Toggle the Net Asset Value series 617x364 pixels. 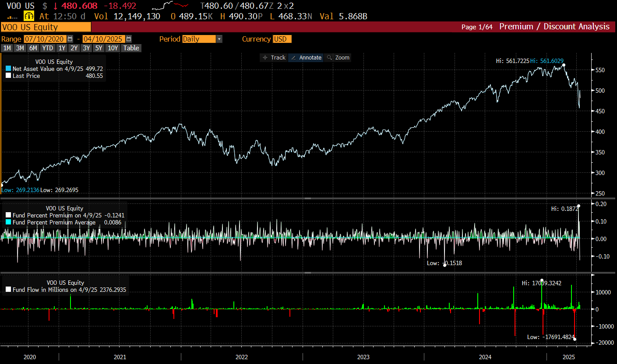click(8, 69)
